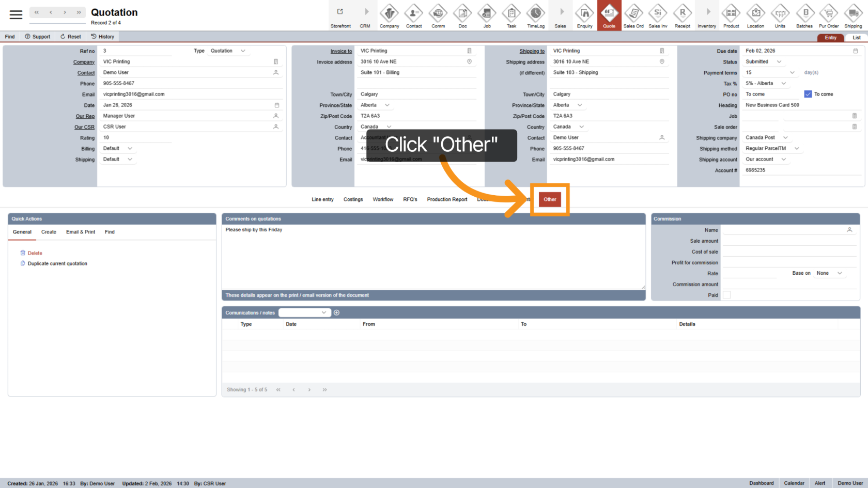
Task: Open the Shipping company dropdown
Action: point(785,138)
